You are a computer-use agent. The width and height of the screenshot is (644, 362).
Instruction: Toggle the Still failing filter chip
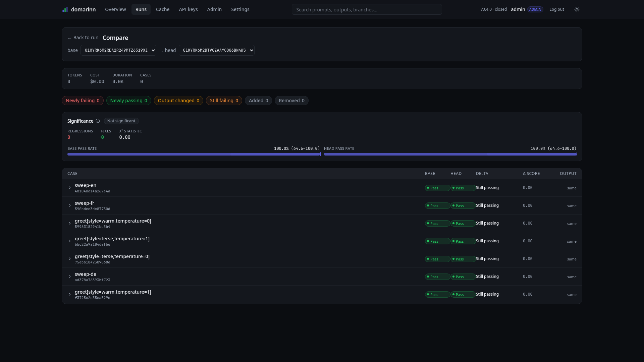(224, 101)
